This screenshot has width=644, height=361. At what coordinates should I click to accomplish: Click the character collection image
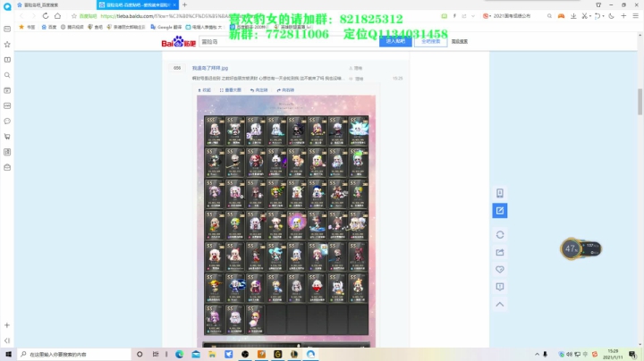[286, 222]
